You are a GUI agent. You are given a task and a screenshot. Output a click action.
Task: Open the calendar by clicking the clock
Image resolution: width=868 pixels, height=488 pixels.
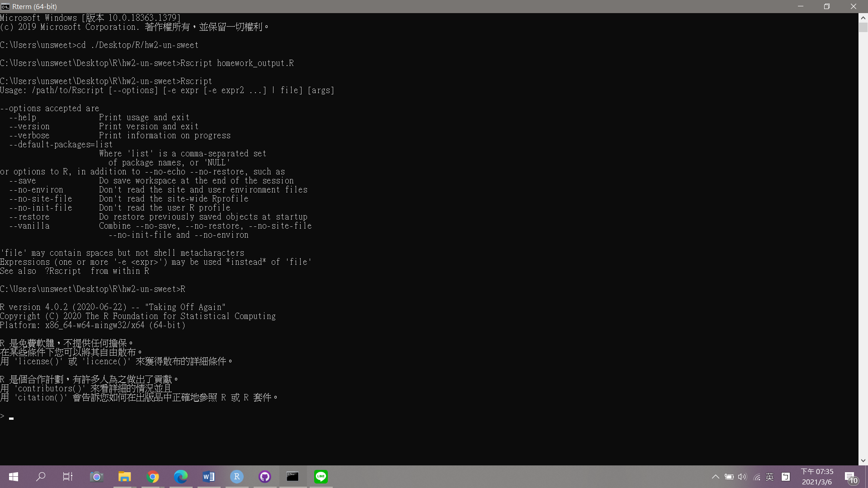818,477
